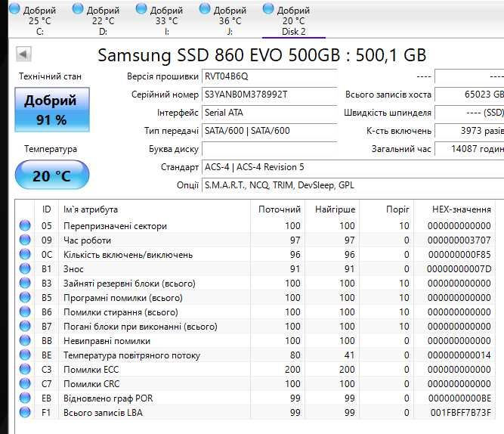
Task: Select Перепризначені сектори attribute name
Action: point(115,226)
